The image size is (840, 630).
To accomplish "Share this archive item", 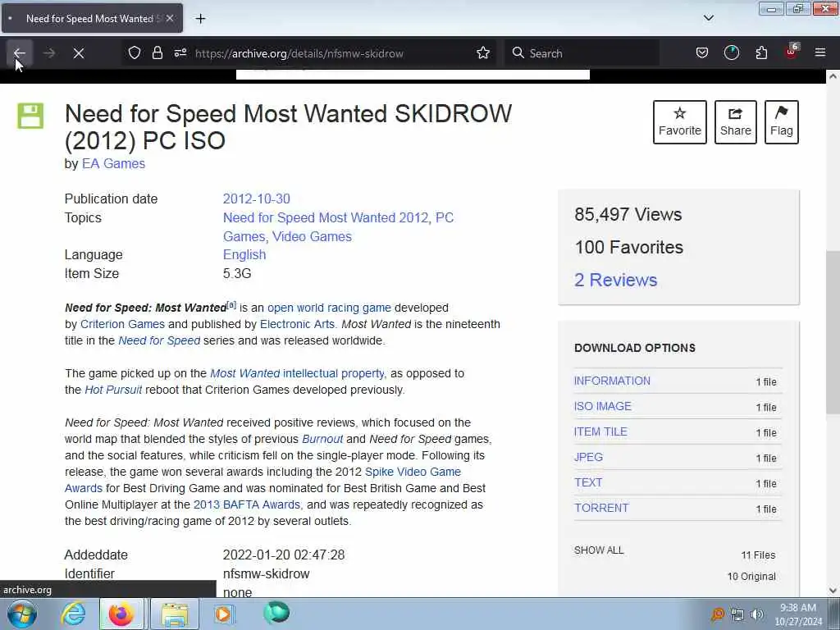I will pyautogui.click(x=735, y=122).
